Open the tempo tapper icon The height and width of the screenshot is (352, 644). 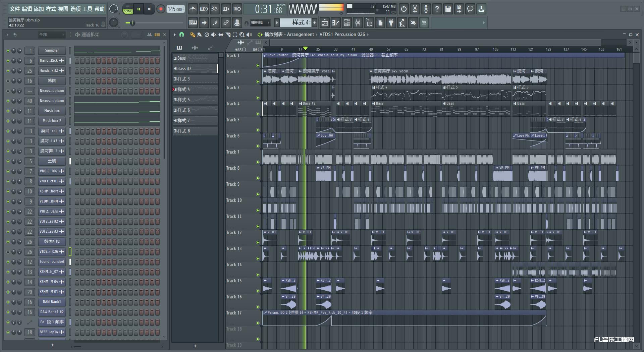pos(402,23)
